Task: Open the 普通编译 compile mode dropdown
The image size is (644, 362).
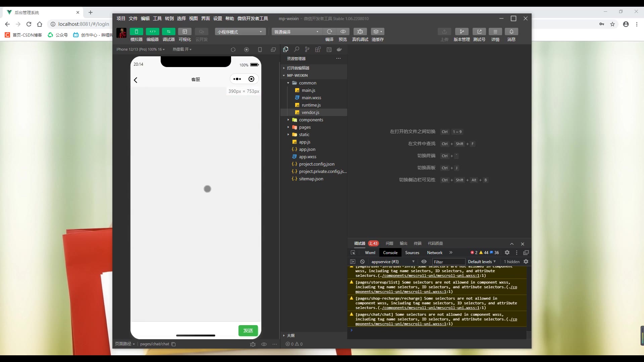Action: coord(297,32)
